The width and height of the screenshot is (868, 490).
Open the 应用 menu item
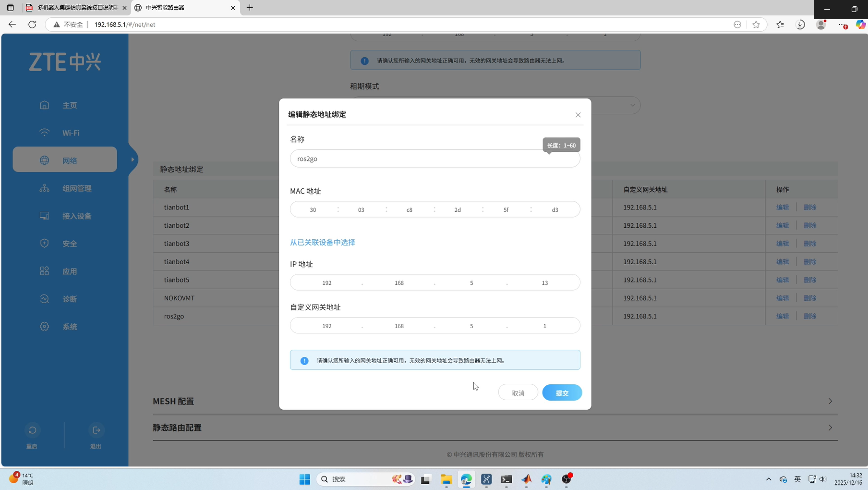70,271
